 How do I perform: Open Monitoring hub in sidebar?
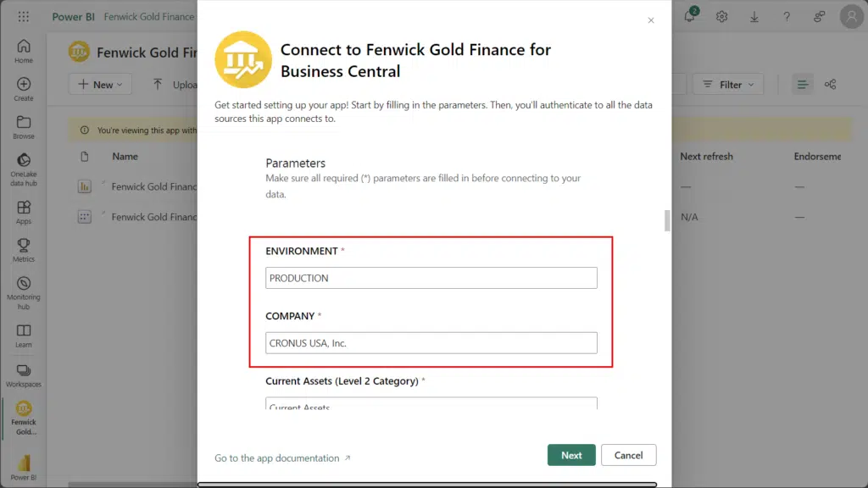coord(23,293)
